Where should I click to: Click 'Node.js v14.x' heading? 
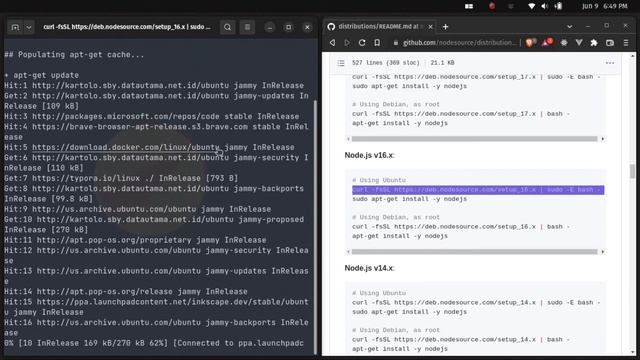click(x=369, y=268)
